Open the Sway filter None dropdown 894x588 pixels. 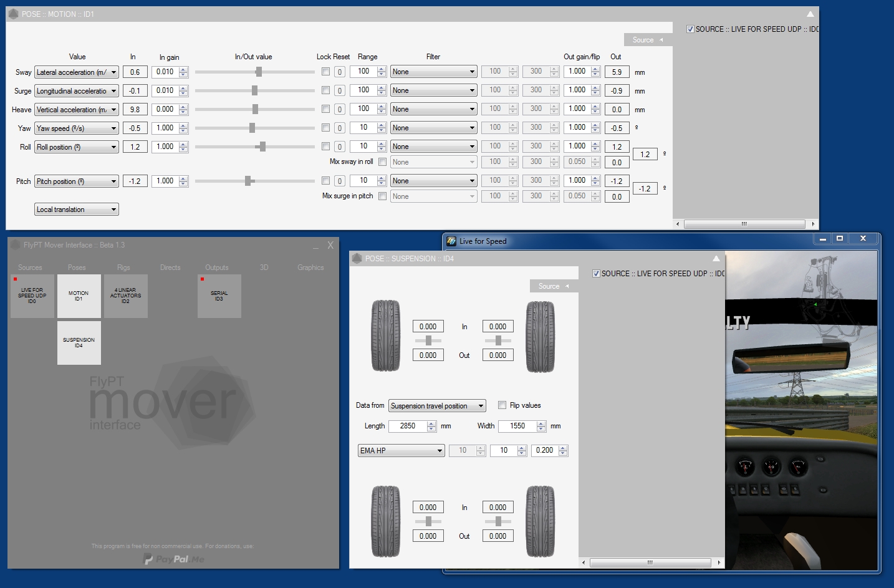point(434,72)
